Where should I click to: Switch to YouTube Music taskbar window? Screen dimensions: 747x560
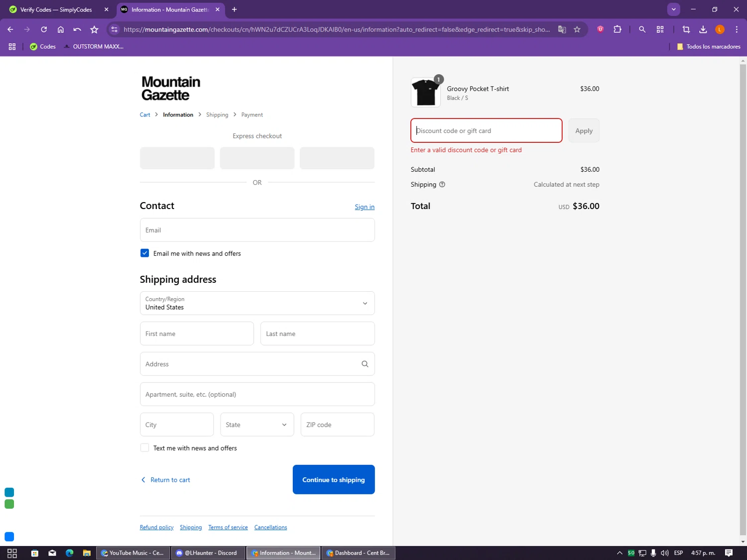point(132,553)
